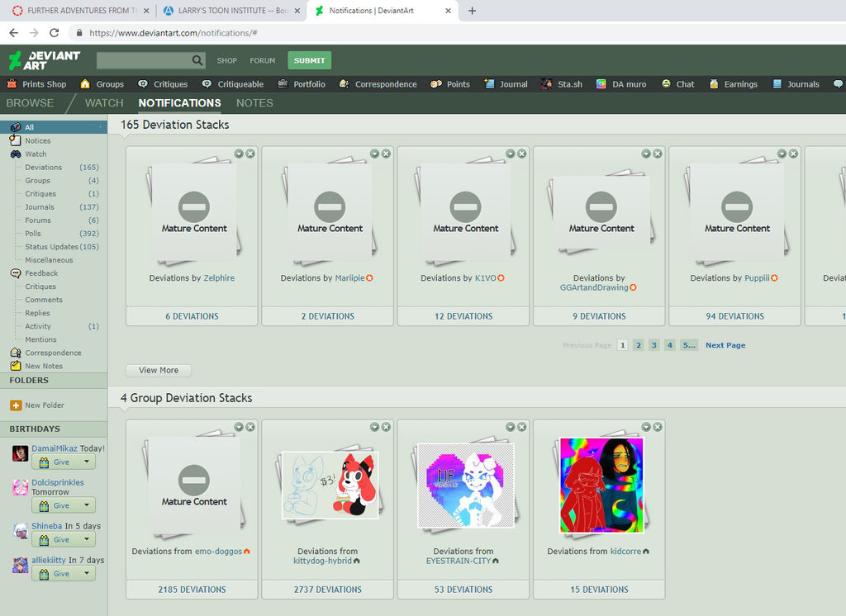Open the FORUM menu link
The height and width of the screenshot is (616, 846).
262,60
